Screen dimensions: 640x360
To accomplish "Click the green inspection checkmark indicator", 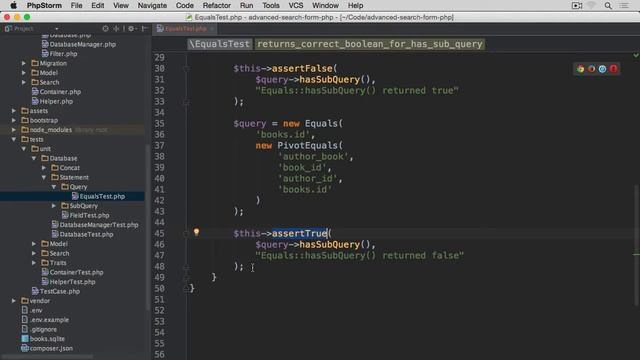I will pyautogui.click(x=636, y=55).
